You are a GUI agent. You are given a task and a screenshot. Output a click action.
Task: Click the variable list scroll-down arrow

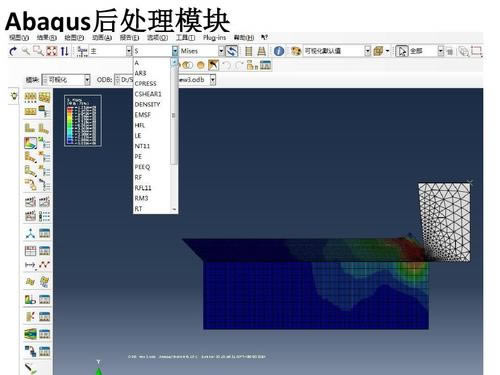point(174,210)
